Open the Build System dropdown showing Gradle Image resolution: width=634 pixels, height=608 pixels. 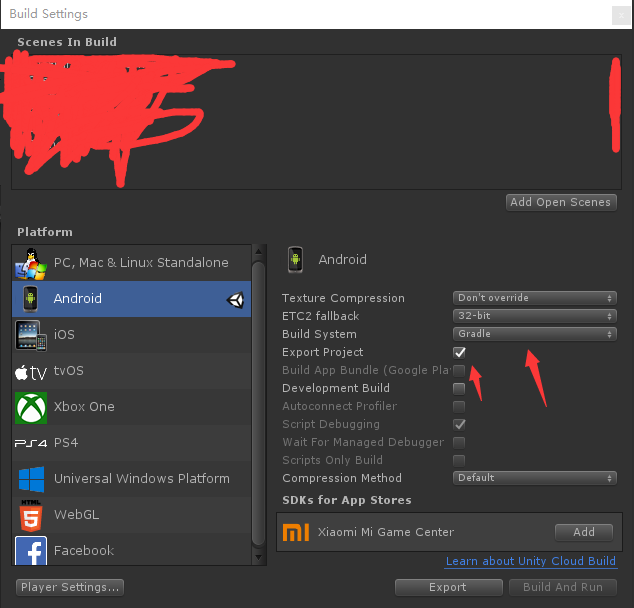click(x=535, y=334)
